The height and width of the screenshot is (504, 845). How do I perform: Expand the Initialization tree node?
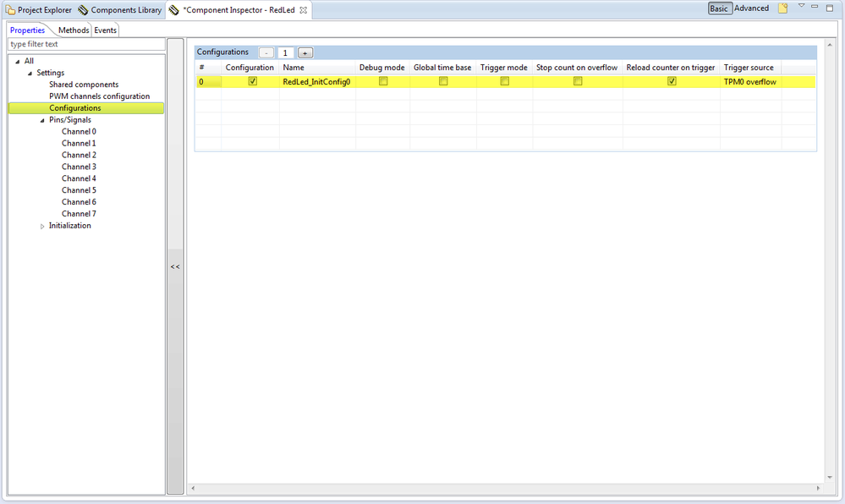[x=42, y=227]
